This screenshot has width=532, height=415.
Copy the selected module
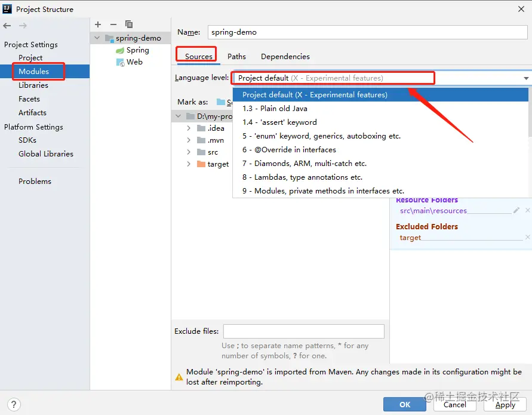[x=129, y=24]
